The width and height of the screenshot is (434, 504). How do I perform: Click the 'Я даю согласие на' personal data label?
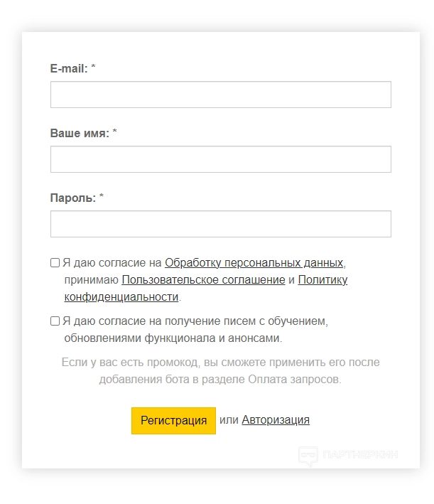112,262
